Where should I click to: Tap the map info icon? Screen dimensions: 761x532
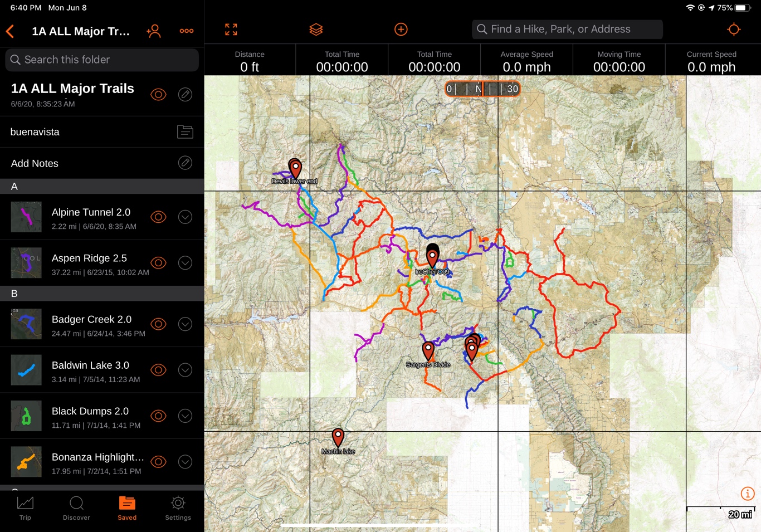click(747, 494)
